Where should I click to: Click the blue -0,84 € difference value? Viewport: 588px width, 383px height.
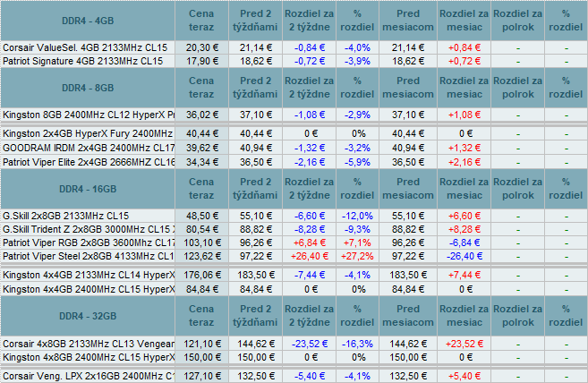[310, 47]
